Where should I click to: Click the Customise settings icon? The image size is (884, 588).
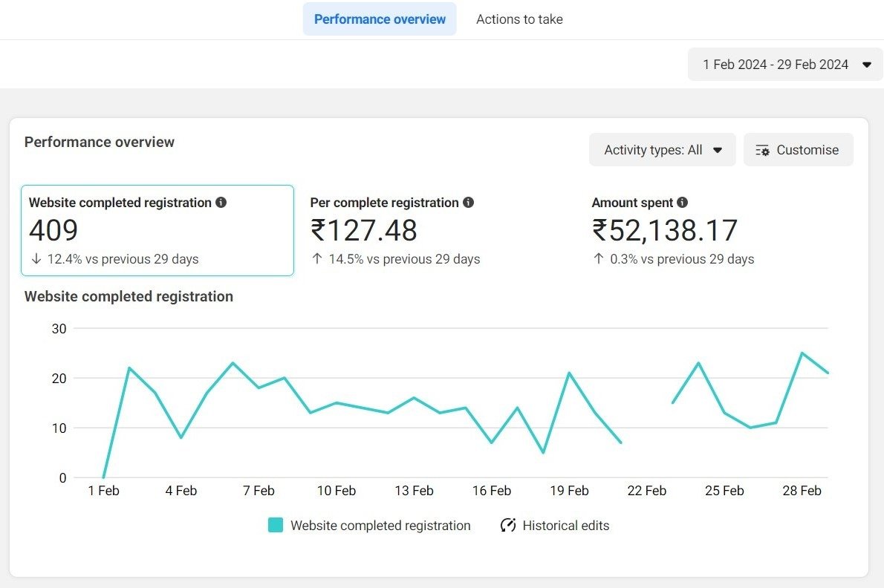763,149
